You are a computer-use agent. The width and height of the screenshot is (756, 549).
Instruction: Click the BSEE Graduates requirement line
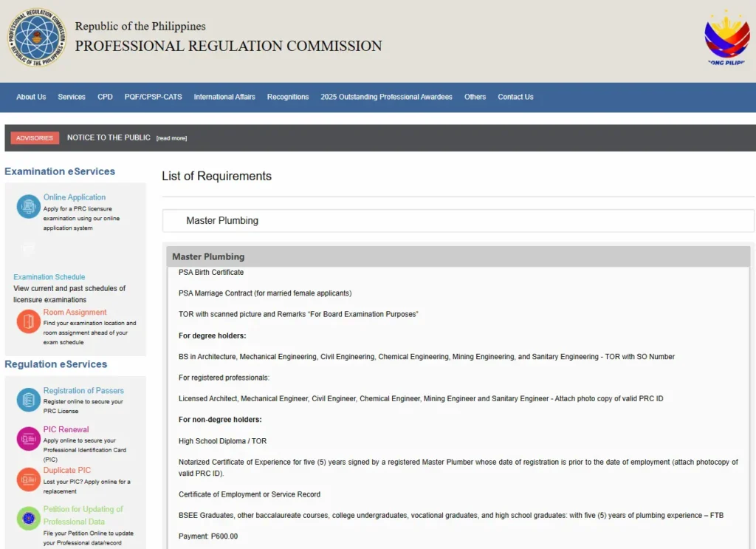451,516
